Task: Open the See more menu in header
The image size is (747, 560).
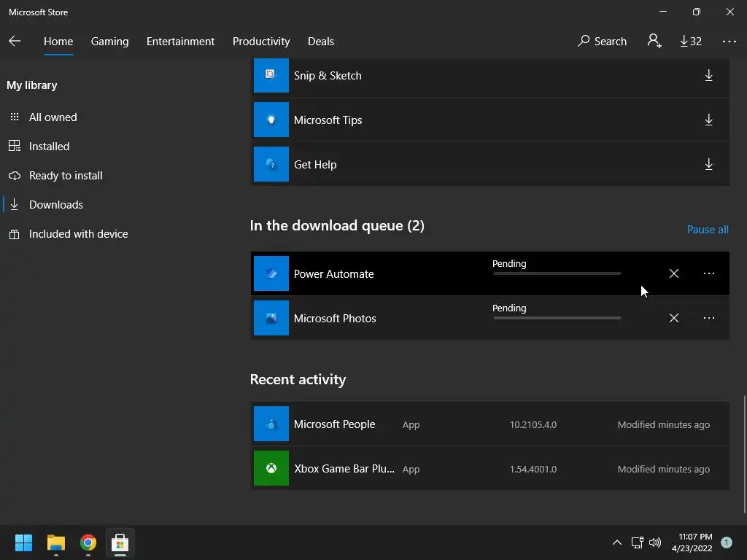Action: [x=729, y=42]
